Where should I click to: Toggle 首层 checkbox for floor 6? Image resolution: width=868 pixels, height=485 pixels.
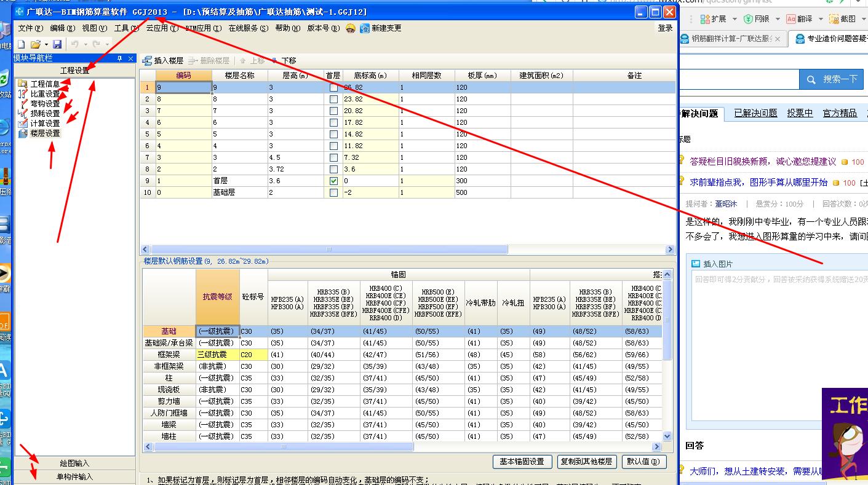pyautogui.click(x=333, y=123)
